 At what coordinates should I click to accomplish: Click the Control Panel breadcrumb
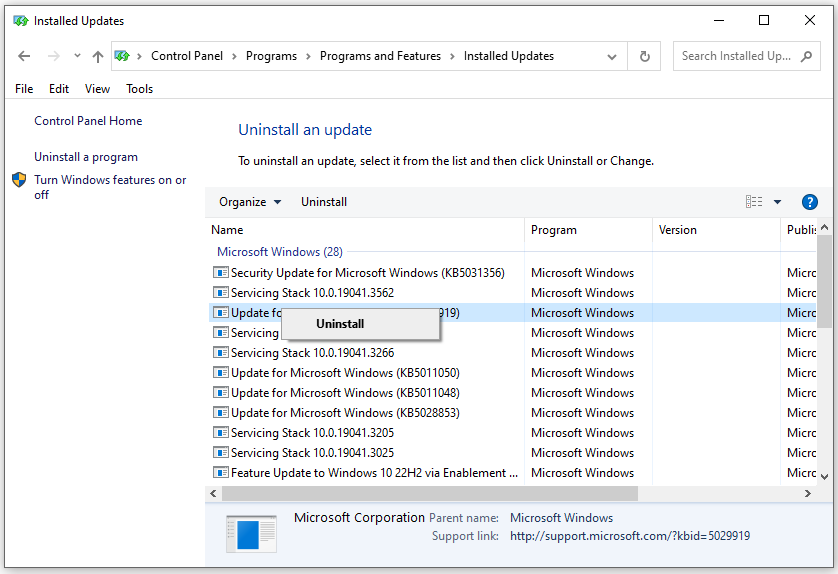[x=187, y=56]
